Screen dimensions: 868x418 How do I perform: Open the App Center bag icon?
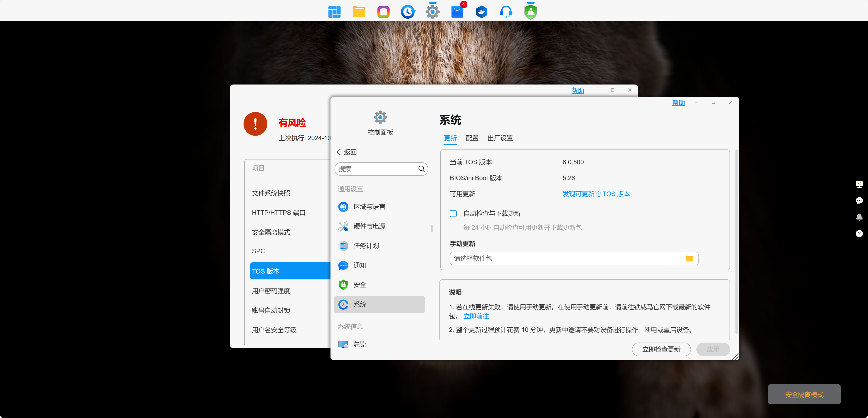click(457, 12)
